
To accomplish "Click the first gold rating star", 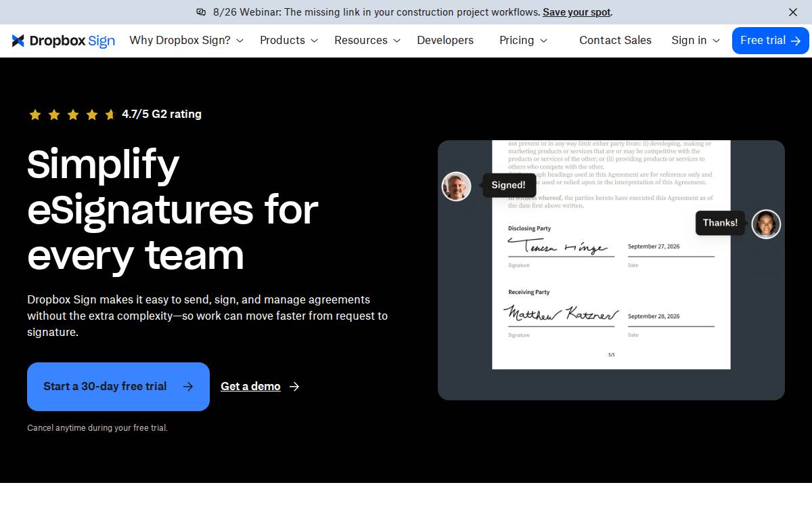I will click(x=35, y=114).
